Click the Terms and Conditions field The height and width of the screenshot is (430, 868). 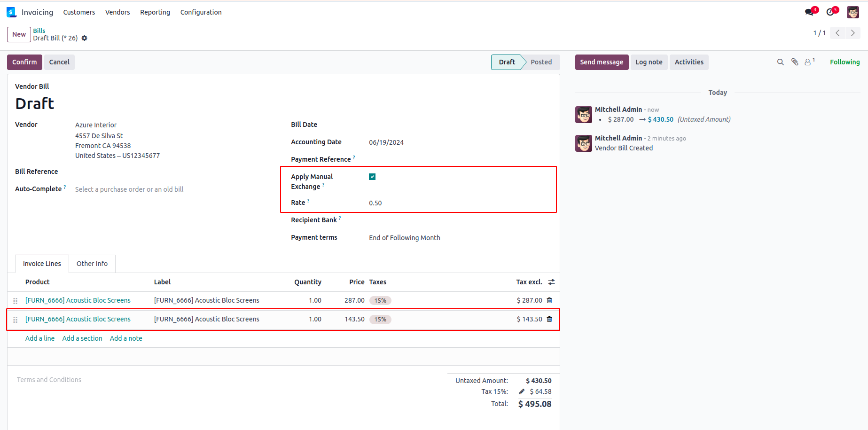click(x=49, y=380)
